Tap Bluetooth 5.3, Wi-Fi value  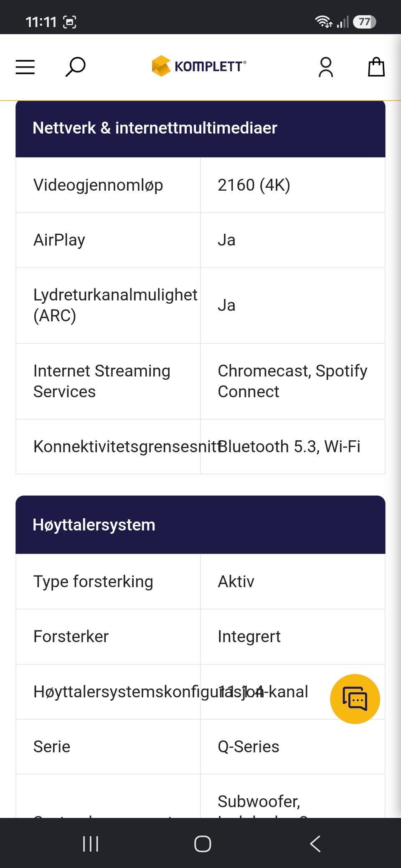pos(289,447)
